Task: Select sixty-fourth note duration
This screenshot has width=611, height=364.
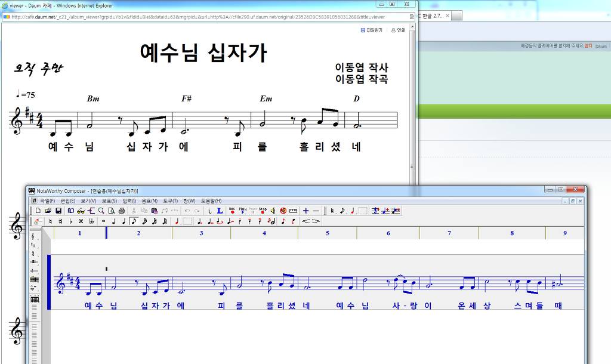Action: (x=165, y=221)
